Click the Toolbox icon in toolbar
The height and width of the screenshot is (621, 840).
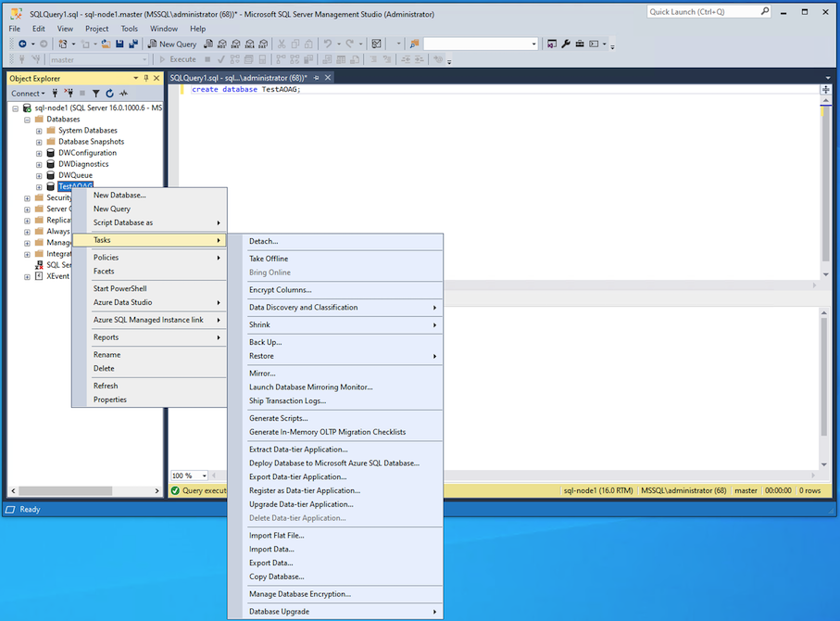coord(580,44)
